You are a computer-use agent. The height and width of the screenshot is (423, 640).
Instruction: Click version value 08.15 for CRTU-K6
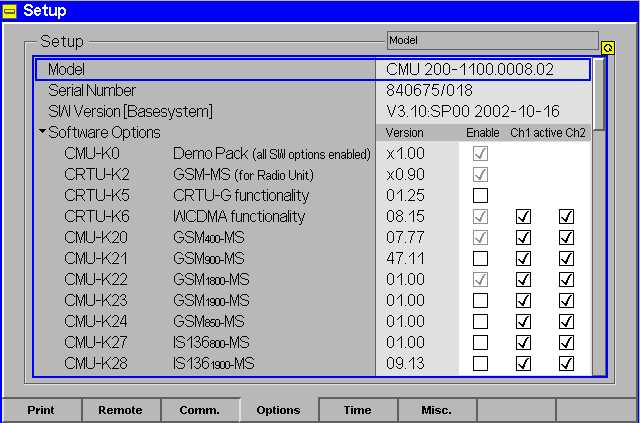[405, 216]
